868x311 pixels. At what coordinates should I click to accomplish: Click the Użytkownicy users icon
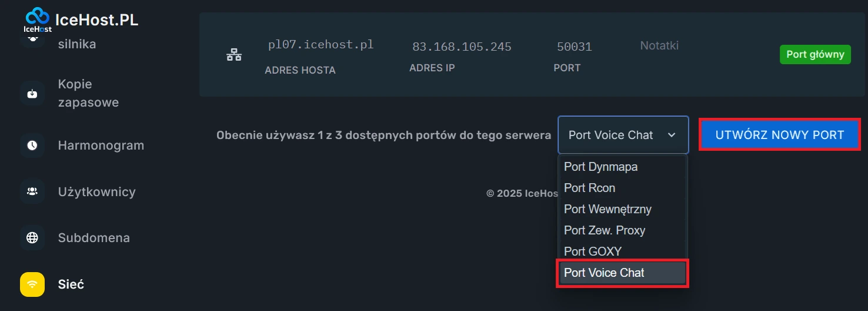(x=32, y=191)
